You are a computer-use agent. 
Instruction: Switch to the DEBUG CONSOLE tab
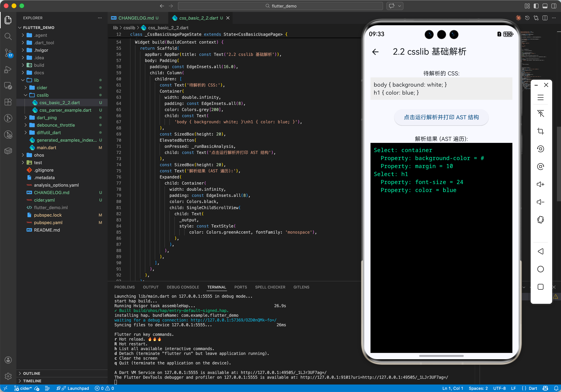click(183, 287)
